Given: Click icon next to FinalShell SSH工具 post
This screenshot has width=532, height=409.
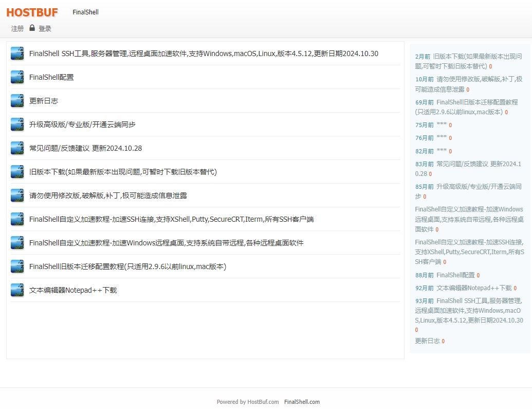Looking at the screenshot, I should pos(17,54).
